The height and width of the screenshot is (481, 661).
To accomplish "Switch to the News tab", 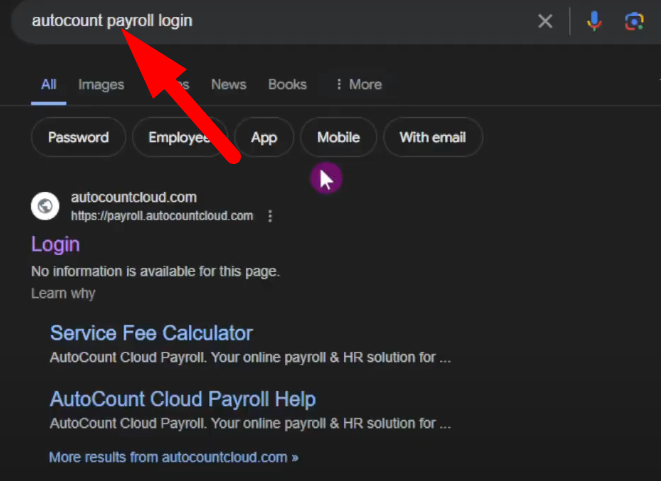I will (x=228, y=85).
